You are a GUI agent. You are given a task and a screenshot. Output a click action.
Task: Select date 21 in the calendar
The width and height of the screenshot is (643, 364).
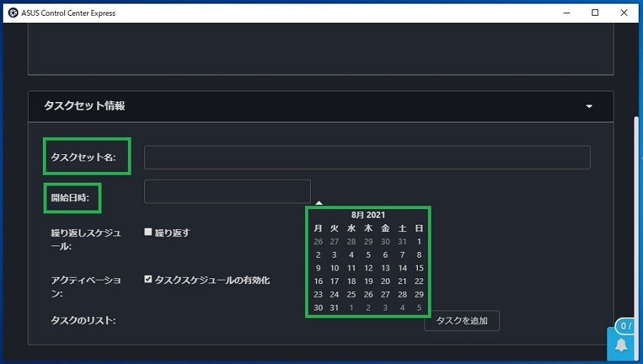402,281
